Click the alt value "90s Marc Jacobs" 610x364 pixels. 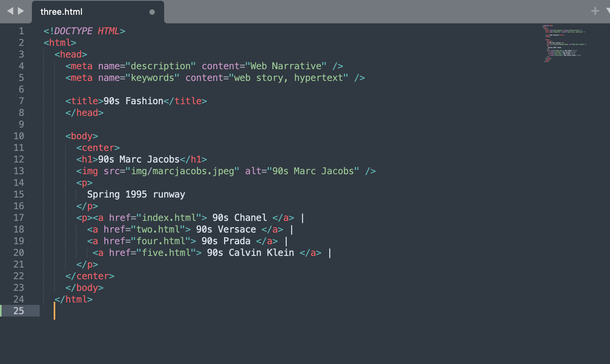[313, 171]
